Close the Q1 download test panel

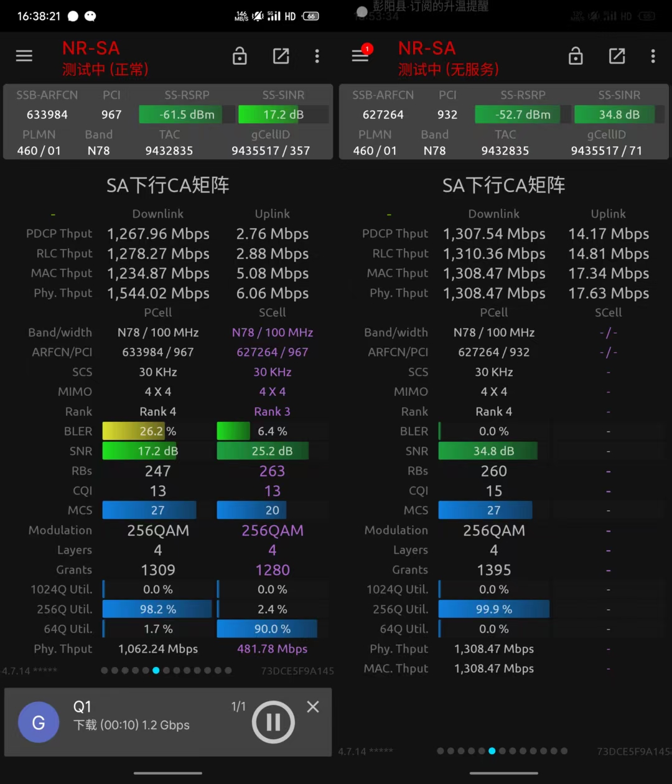(x=313, y=706)
